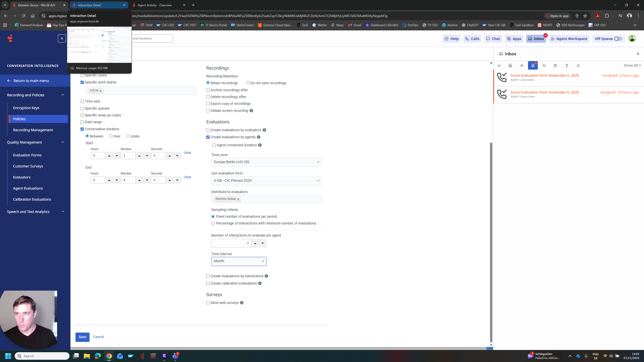Open voicemail filter in the Inbox panel
This screenshot has width=644, height=362.
(499, 65)
